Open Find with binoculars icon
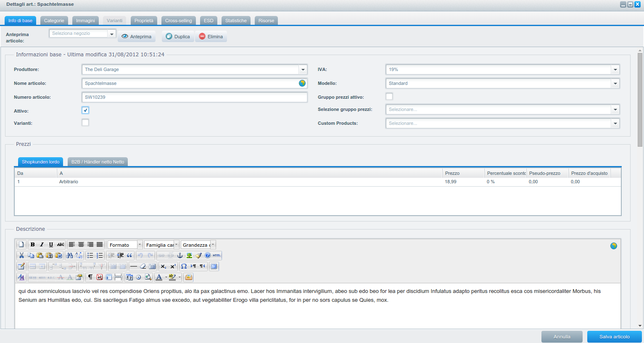 70,256
